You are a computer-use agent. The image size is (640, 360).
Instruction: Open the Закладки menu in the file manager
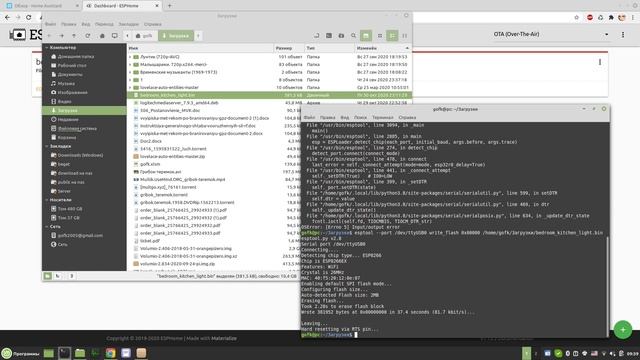pyautogui.click(x=129, y=24)
